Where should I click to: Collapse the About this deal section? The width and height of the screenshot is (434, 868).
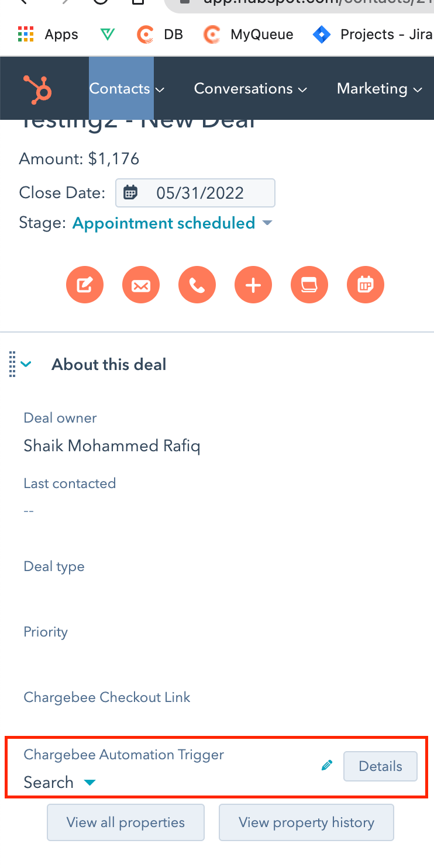coord(26,364)
